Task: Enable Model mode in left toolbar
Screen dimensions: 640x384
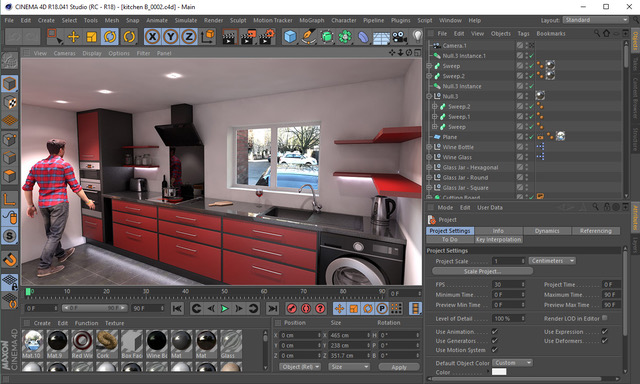Action: click(9, 84)
